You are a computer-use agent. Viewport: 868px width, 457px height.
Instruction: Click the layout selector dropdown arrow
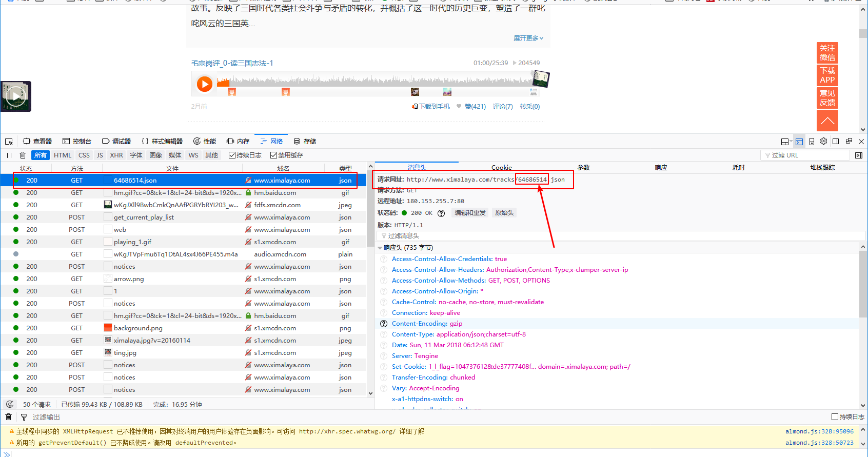click(x=792, y=142)
